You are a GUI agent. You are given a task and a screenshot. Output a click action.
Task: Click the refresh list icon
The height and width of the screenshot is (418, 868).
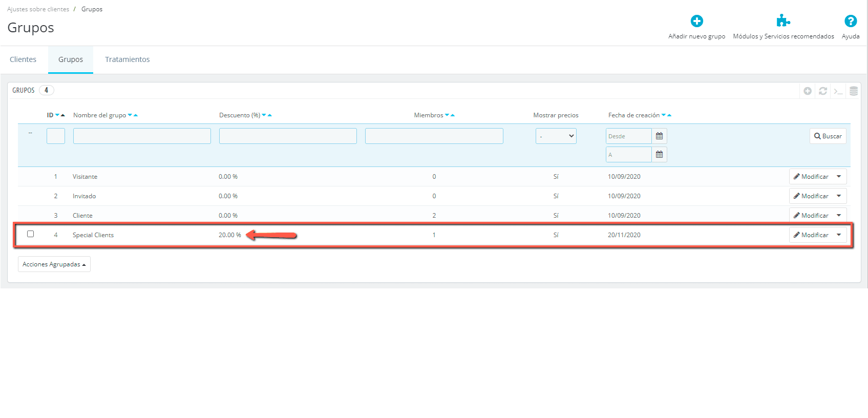(x=823, y=91)
